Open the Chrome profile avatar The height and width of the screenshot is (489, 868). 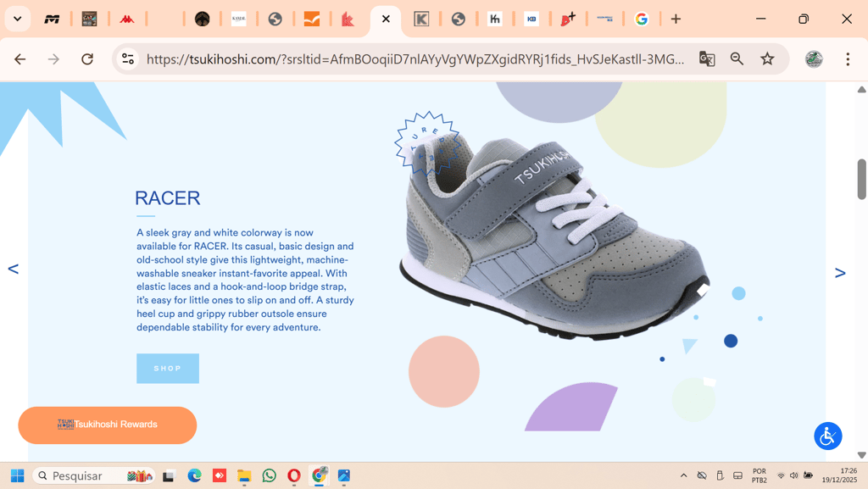(814, 58)
